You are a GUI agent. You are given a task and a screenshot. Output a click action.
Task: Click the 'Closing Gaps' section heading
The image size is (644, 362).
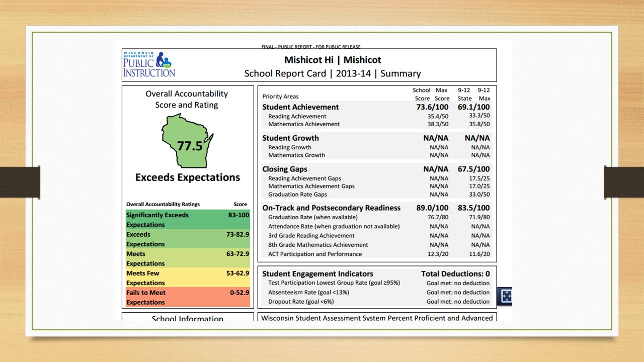click(285, 169)
